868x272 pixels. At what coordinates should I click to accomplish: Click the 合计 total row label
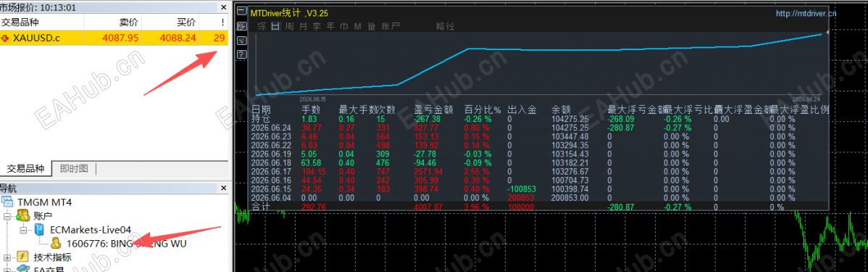[x=261, y=207]
